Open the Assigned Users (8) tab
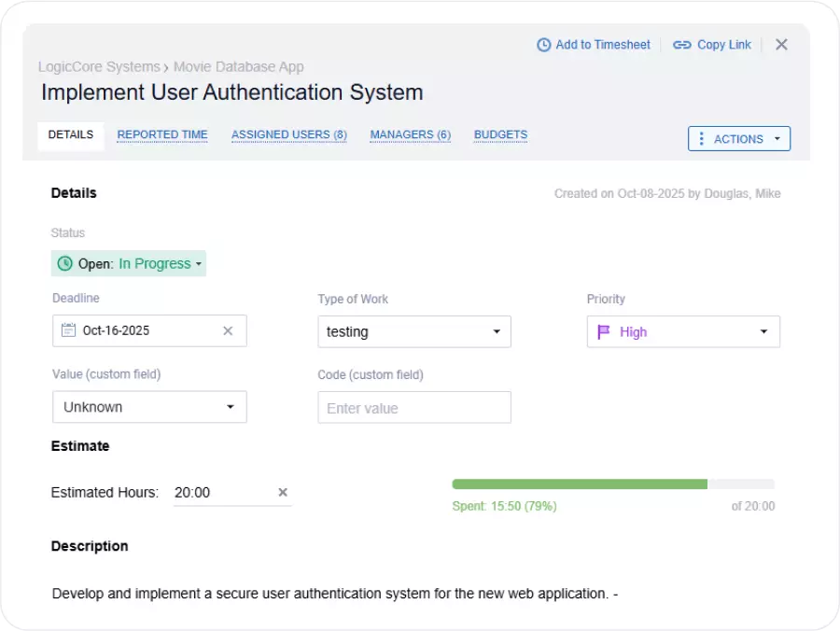840x631 pixels. pos(289,134)
